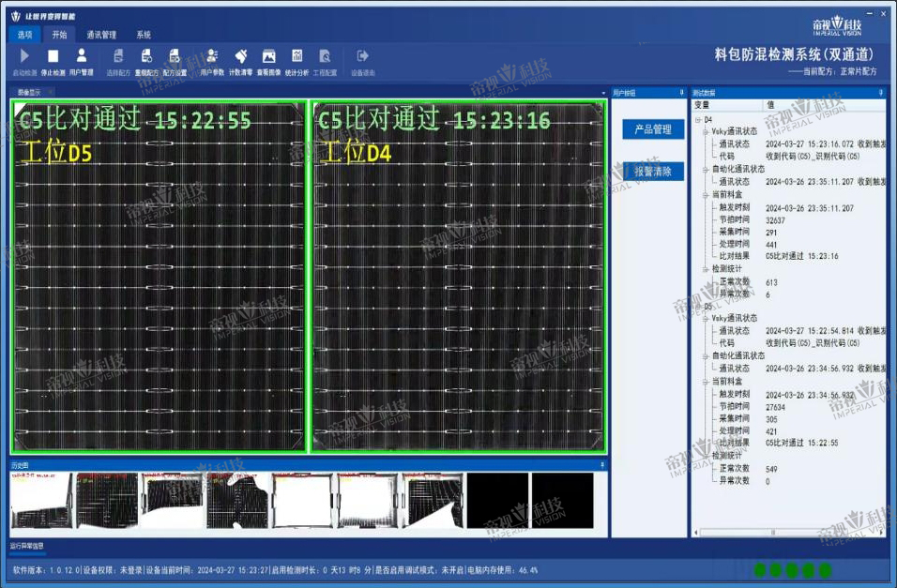897x588 pixels.
Task: Click the 用户参数 (user parameters) icon
Action: (x=212, y=60)
